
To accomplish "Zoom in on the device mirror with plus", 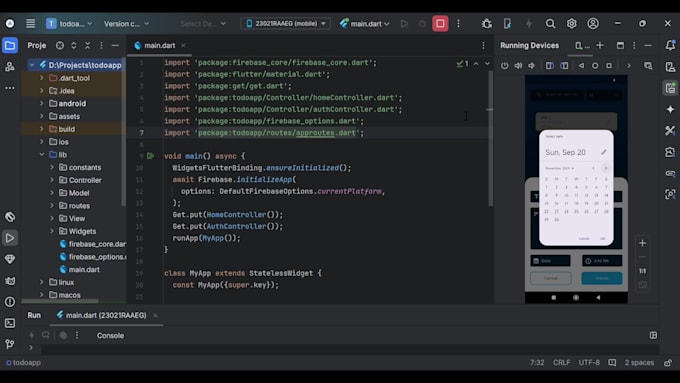I will (642, 243).
